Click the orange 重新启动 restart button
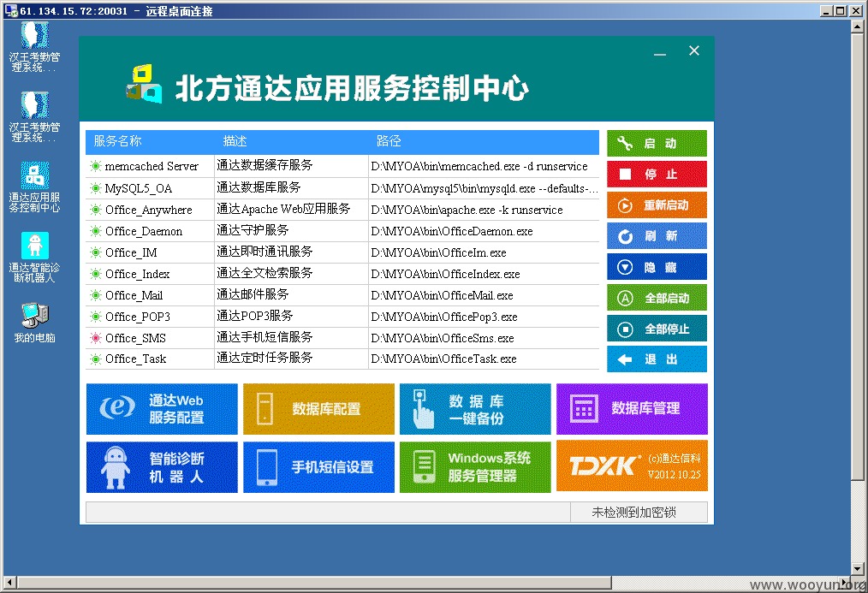Screen dimensions: 868x593 point(657,205)
